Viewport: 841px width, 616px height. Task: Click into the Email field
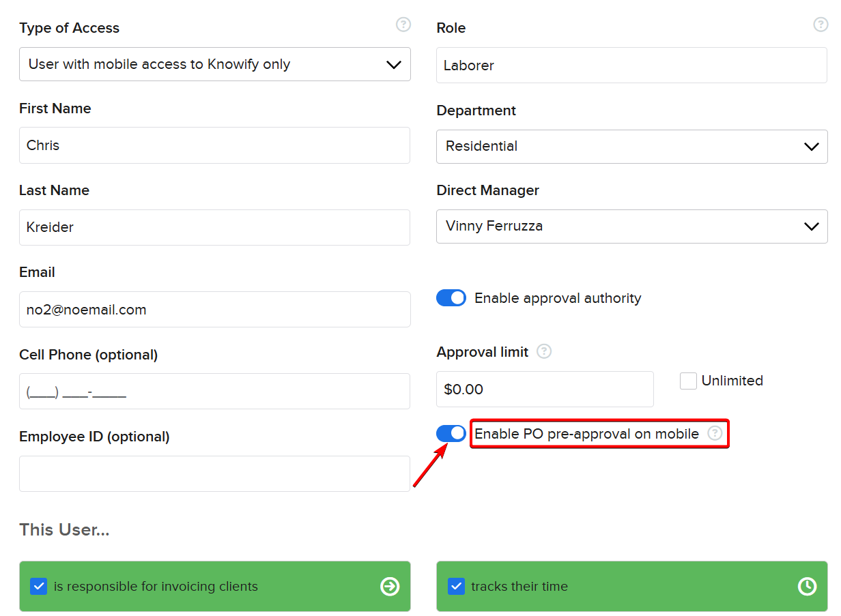[x=214, y=310]
